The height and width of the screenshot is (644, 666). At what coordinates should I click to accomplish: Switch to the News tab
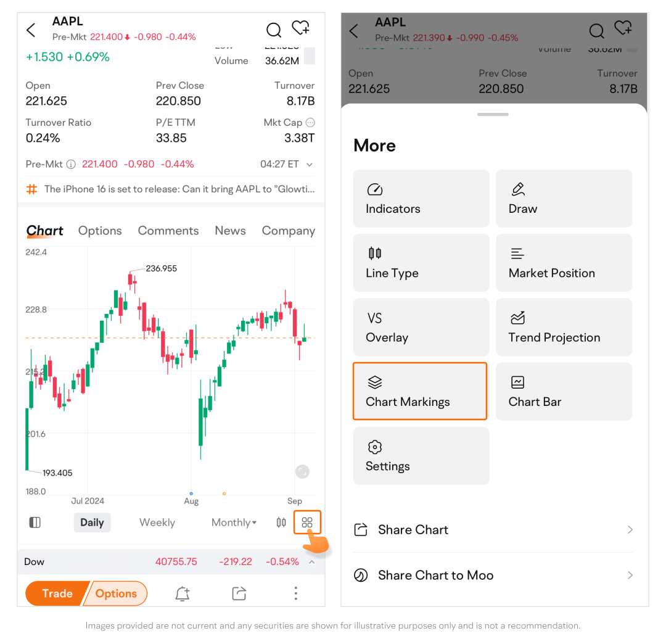click(230, 231)
